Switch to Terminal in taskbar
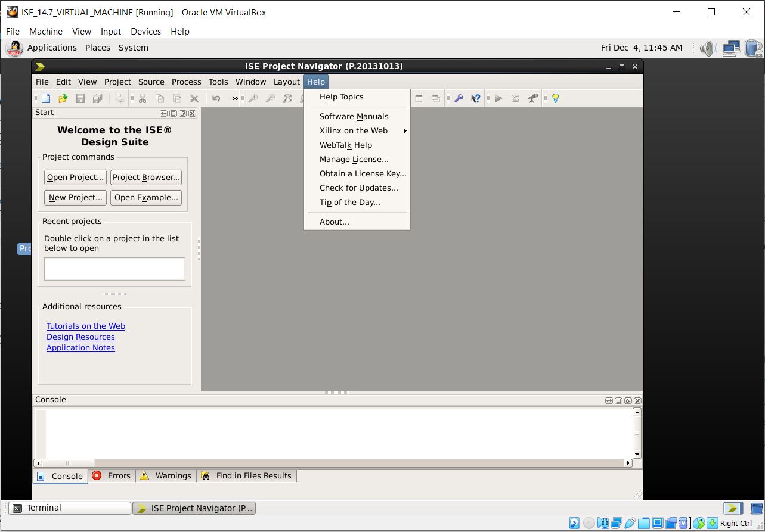Screen dimensions: 765x532 (x=70, y=508)
